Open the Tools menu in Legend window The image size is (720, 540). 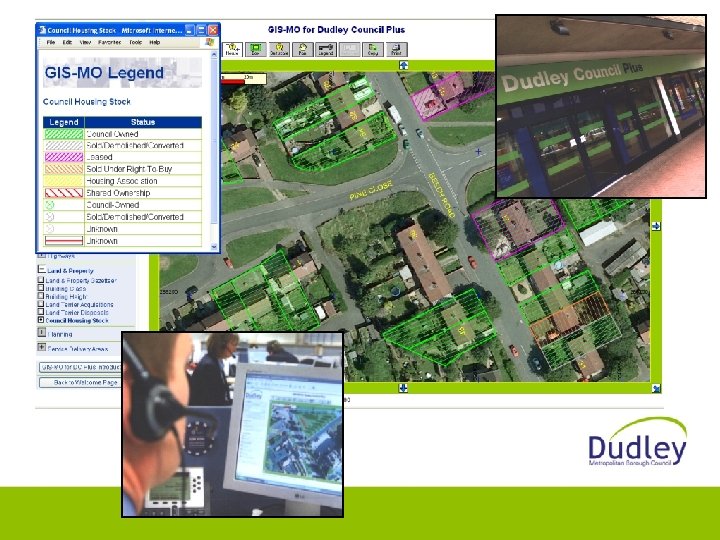pyautogui.click(x=135, y=42)
